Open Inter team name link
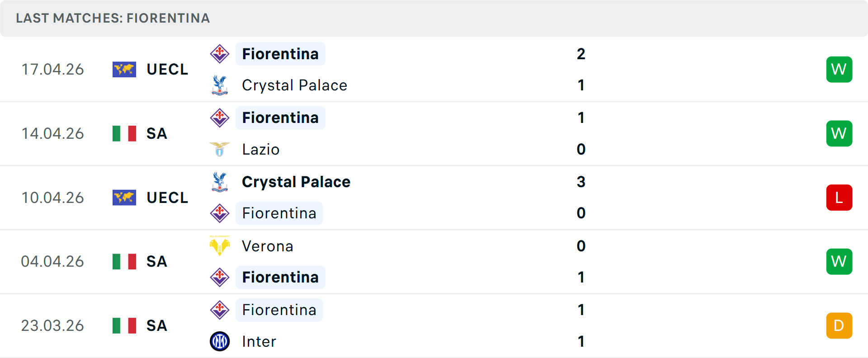The width and height of the screenshot is (868, 358). pos(259,341)
